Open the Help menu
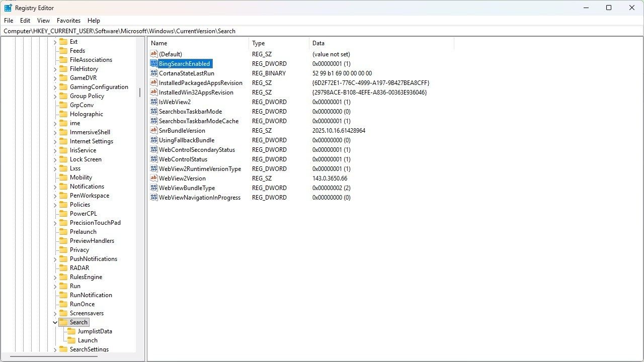644x362 pixels. (94, 21)
